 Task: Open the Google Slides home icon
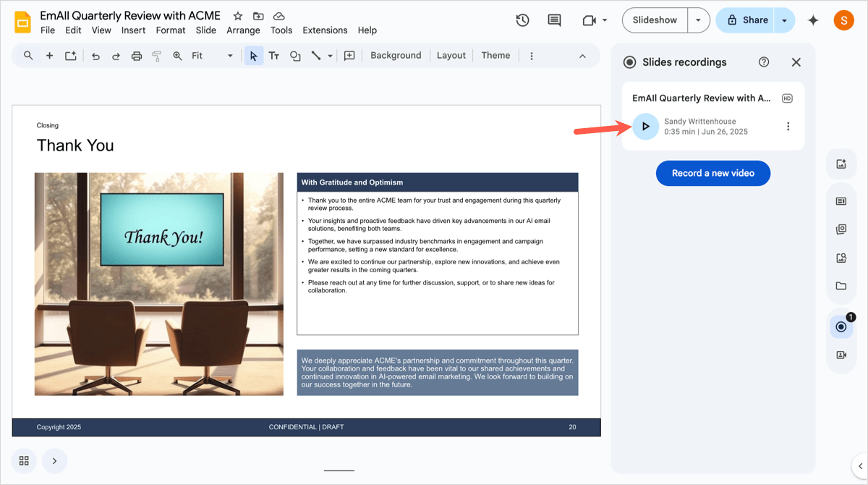(x=22, y=22)
